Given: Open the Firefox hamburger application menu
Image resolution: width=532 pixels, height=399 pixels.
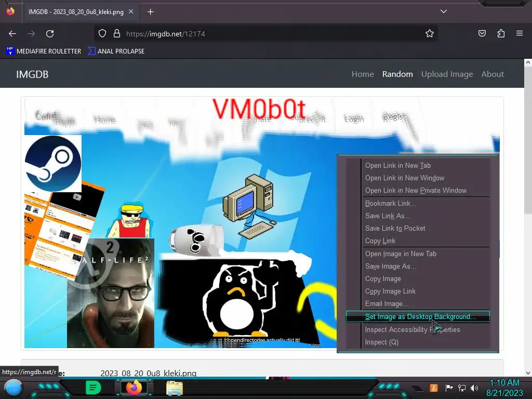Looking at the screenshot, I should pyautogui.click(x=520, y=34).
